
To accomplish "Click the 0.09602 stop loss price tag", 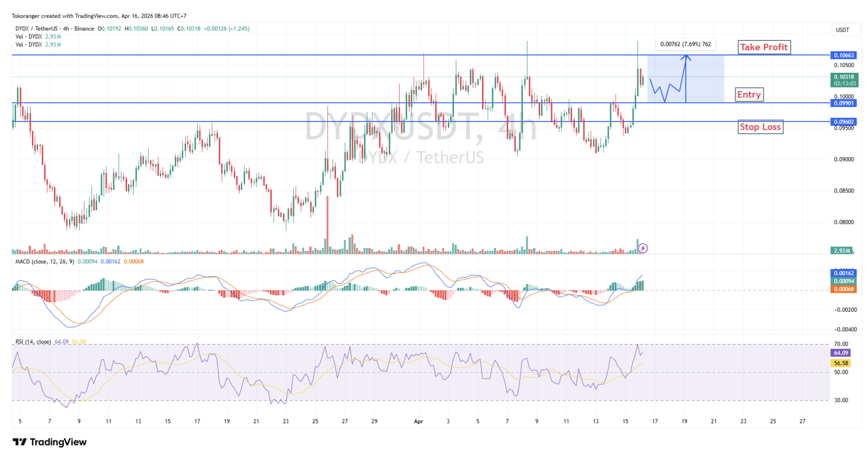I will point(843,122).
